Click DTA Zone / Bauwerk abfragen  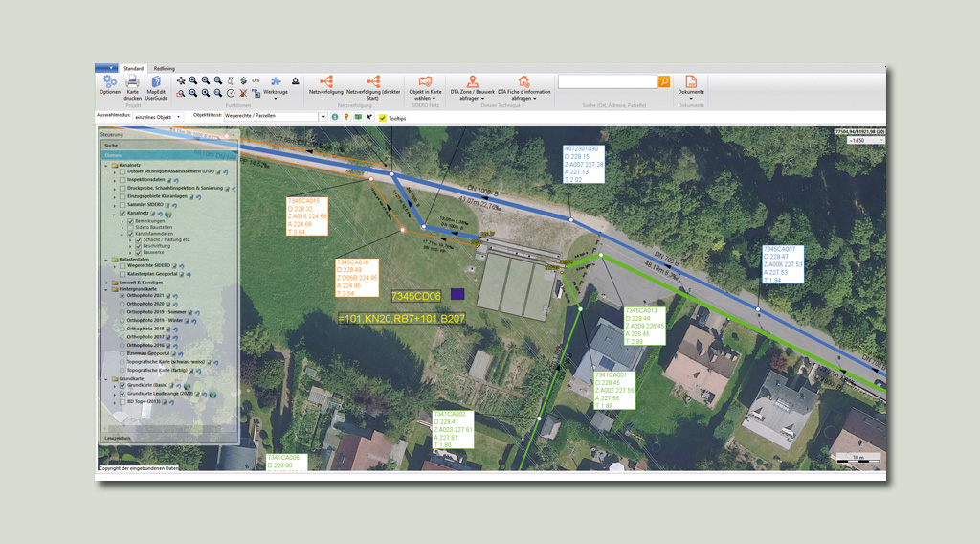coord(472,86)
